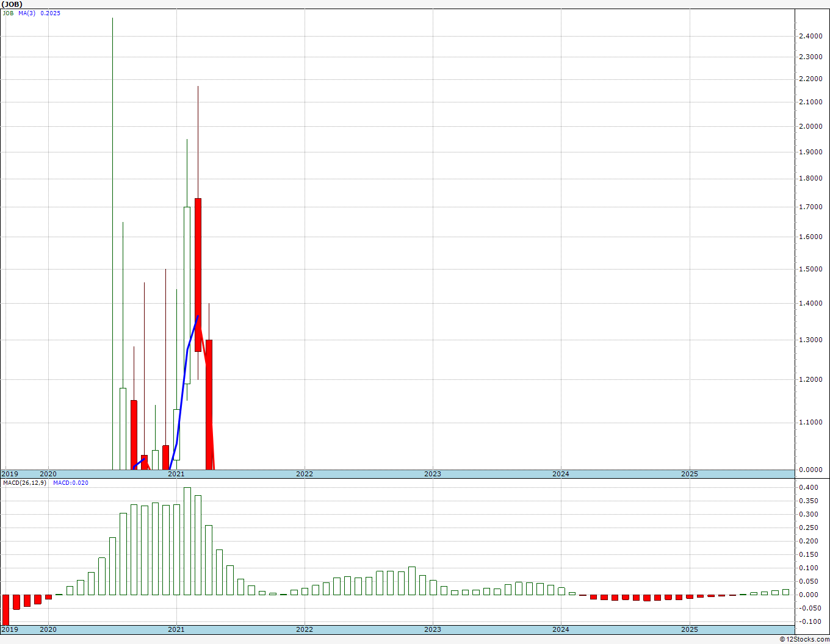Viewport: 830px width, 644px height.
Task: Select the moving average value 0.2025
Action: coord(51,13)
